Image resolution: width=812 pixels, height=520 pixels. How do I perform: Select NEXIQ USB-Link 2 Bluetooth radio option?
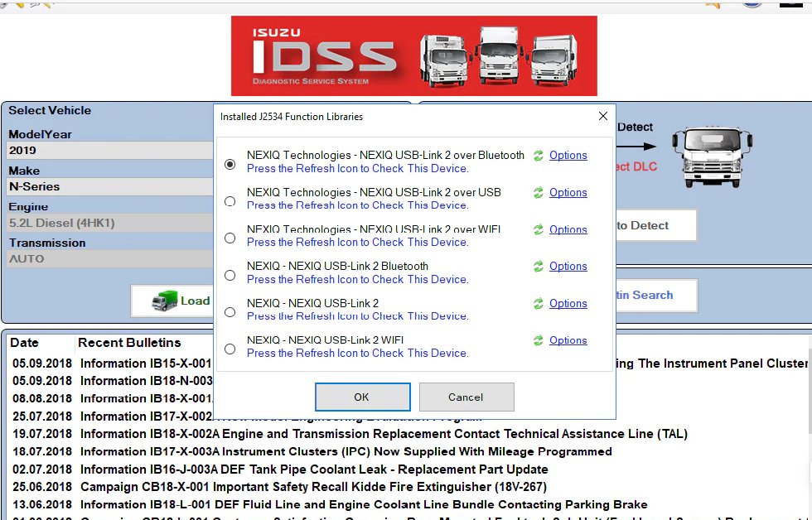pyautogui.click(x=230, y=275)
